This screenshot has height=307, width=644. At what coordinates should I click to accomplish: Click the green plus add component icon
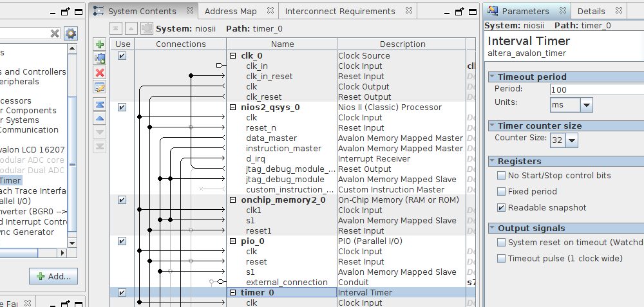coord(100,44)
